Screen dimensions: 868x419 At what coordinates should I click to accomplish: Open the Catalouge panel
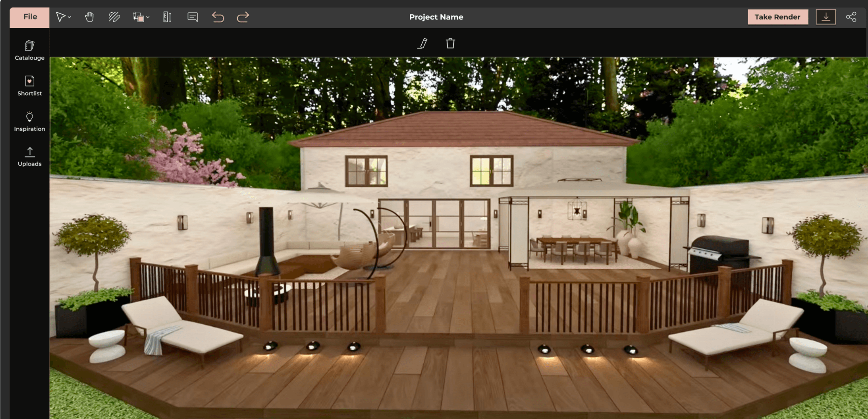pos(29,50)
